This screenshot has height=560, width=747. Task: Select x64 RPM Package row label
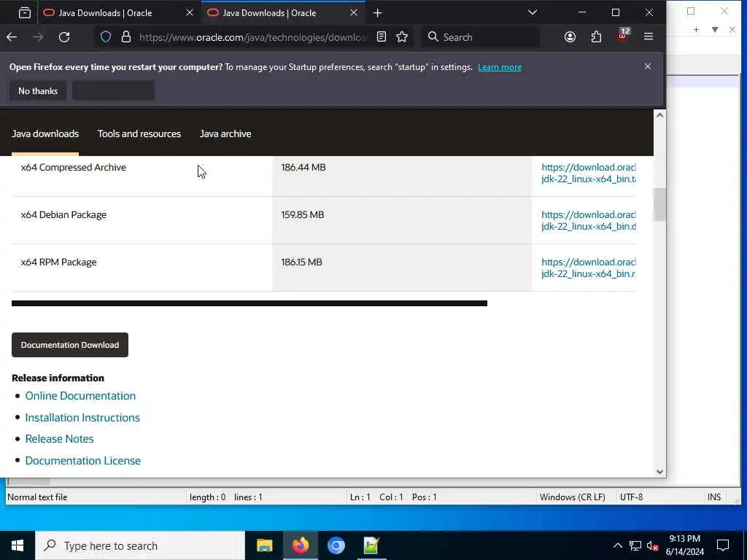tap(58, 262)
